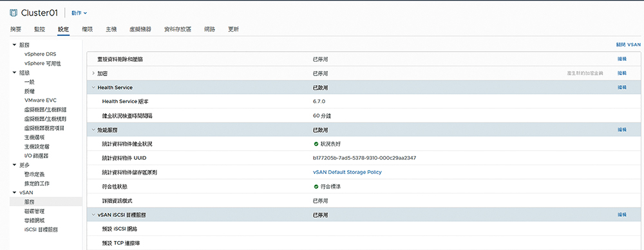The image size is (644, 250).
Task: Open vSAN Default Storage Policy link
Action: (x=347, y=172)
